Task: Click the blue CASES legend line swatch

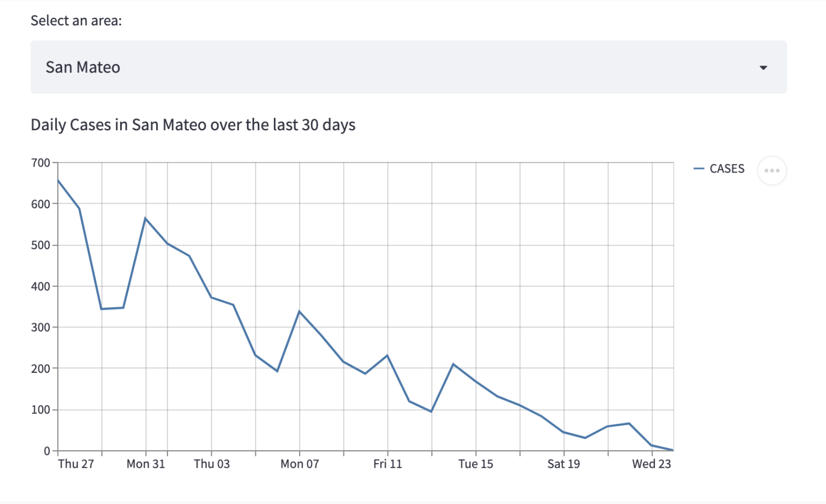Action: click(699, 169)
